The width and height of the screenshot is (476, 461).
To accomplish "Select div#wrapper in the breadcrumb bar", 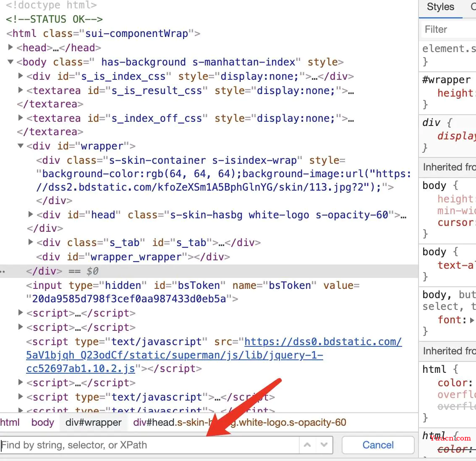I will (94, 422).
